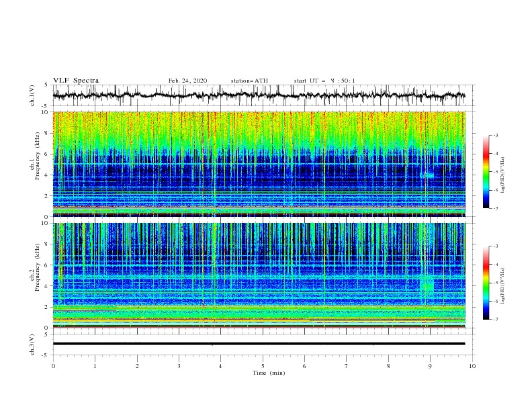
Task: Click the lower color bar 'log(PSD)(V²/Hz)' label
Action: tap(502, 285)
